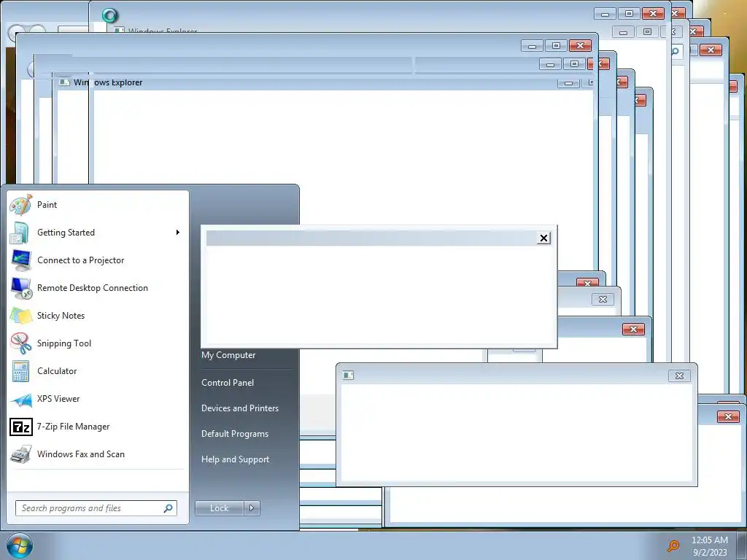Image resolution: width=747 pixels, height=560 pixels.
Task: Launch 7-Zip File Manager
Action: pos(74,427)
